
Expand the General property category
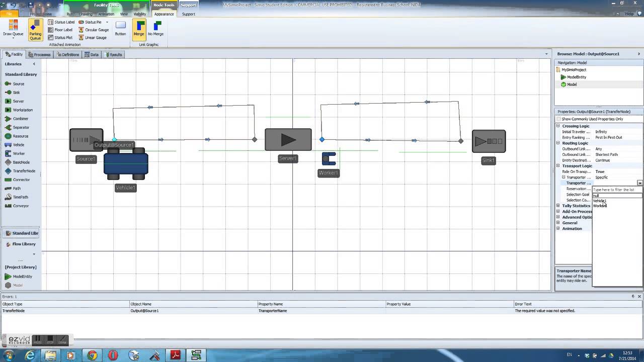click(x=558, y=223)
